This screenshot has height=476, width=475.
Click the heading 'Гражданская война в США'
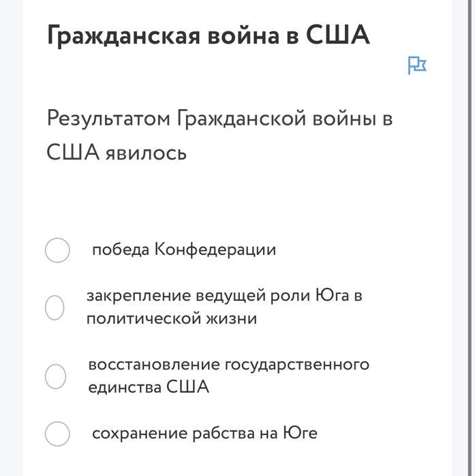click(x=209, y=35)
